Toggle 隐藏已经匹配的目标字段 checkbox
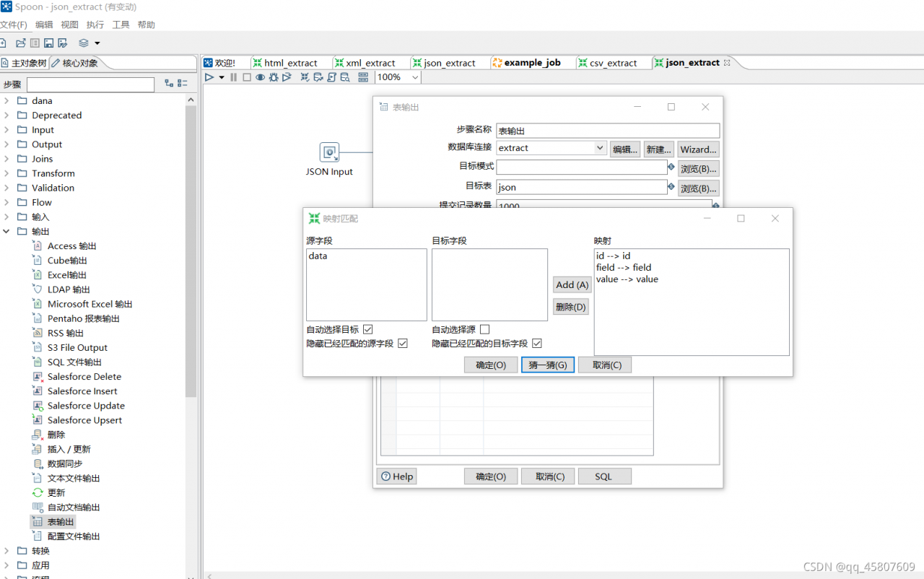 (537, 344)
